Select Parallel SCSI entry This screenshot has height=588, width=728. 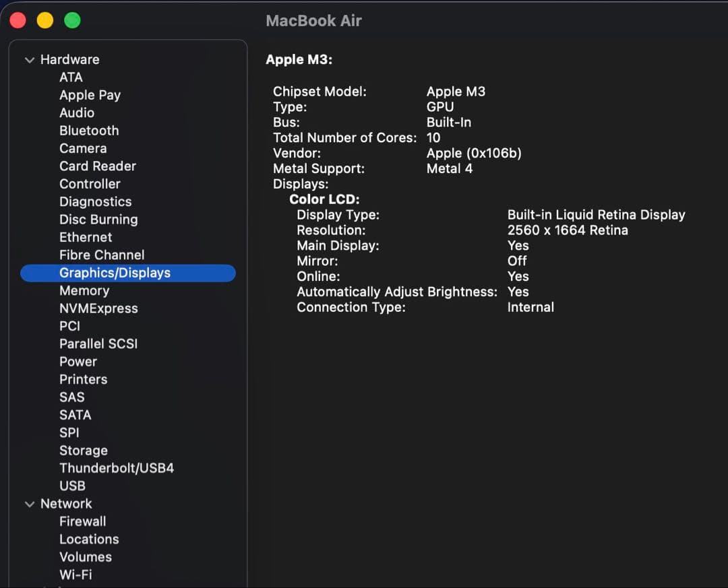tap(98, 344)
